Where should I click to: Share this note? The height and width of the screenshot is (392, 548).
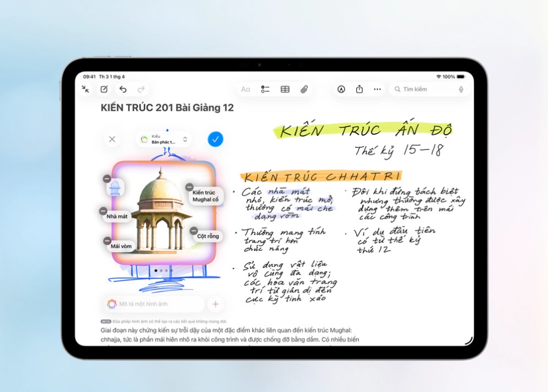tap(359, 89)
